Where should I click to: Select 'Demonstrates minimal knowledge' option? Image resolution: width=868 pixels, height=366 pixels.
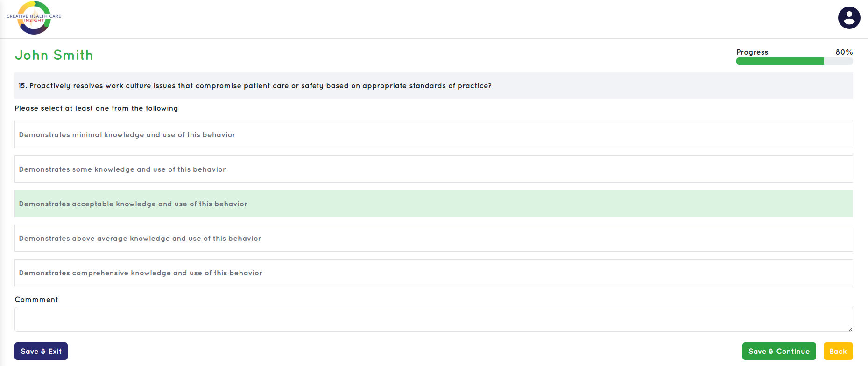click(433, 134)
